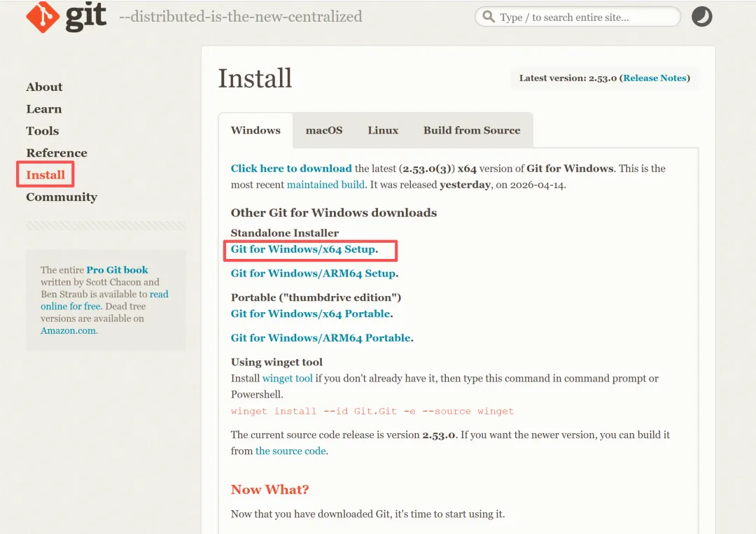Select Install in the sidebar
Image resolution: width=756 pixels, height=534 pixels.
[45, 174]
